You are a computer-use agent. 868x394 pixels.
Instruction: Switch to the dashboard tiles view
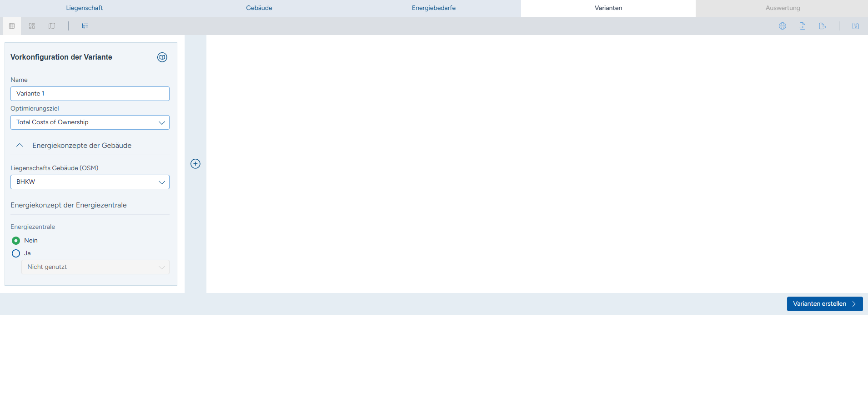[x=32, y=26]
